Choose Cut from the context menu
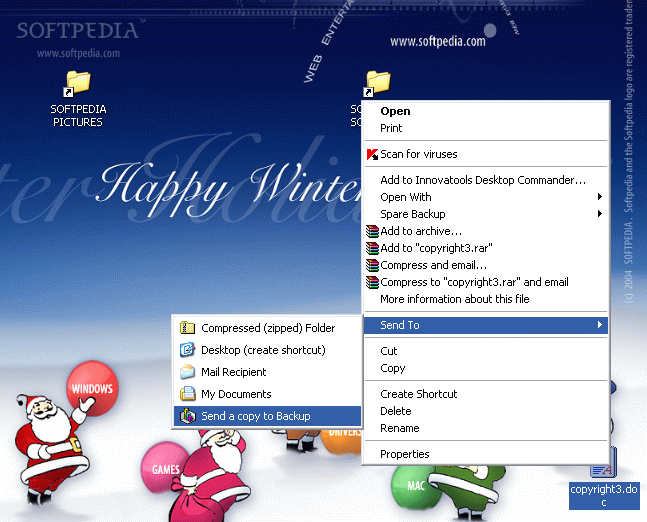Screen dimensions: 647x522 pyautogui.click(x=486, y=351)
